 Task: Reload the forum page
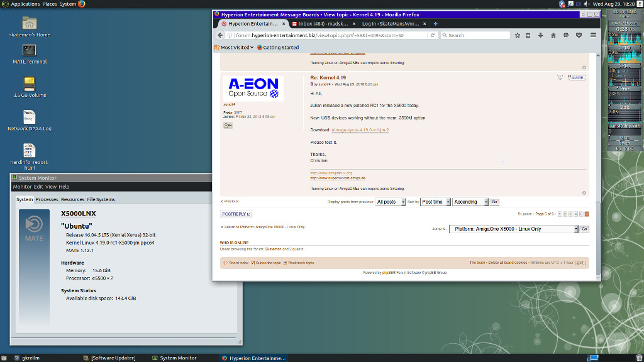coord(433,35)
